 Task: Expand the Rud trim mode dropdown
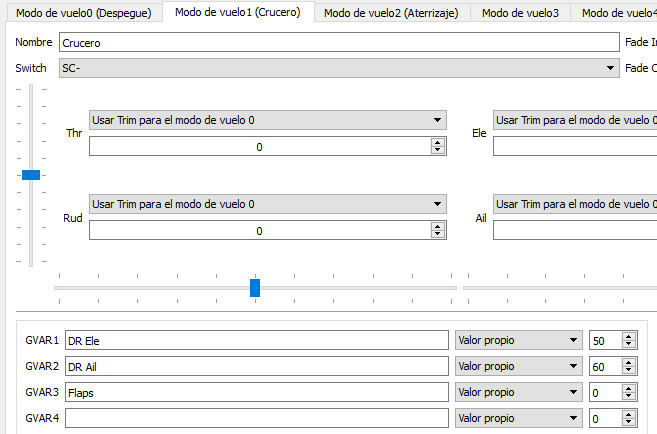(267, 204)
